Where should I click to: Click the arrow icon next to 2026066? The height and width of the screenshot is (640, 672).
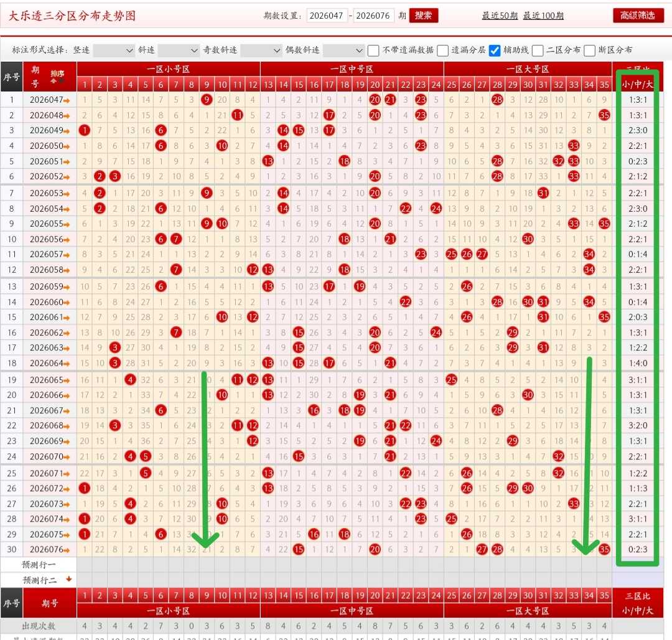click(x=67, y=396)
